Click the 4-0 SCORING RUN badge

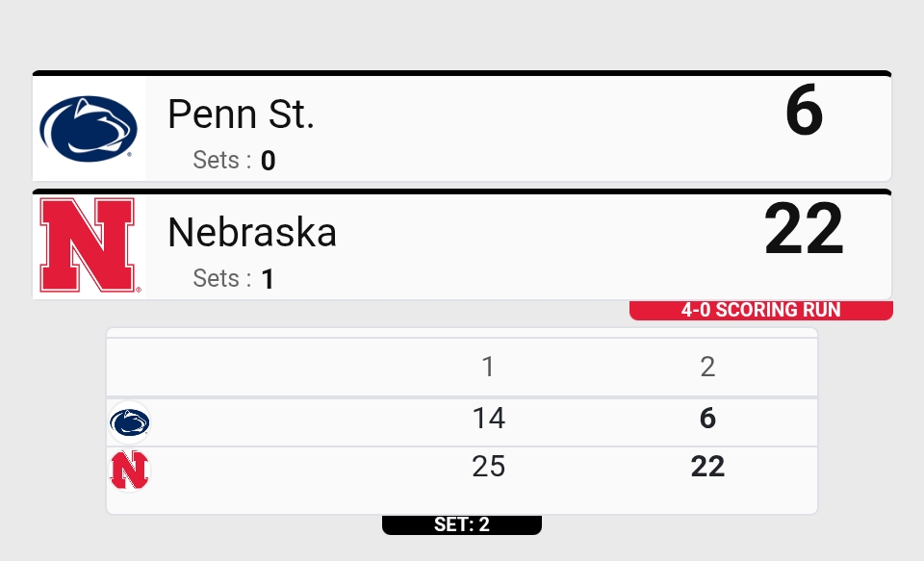pos(760,310)
